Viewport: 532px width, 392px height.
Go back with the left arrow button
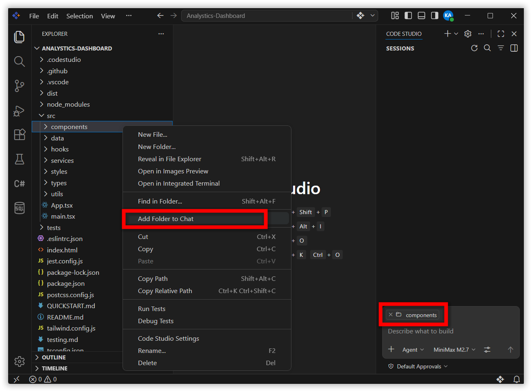click(160, 15)
